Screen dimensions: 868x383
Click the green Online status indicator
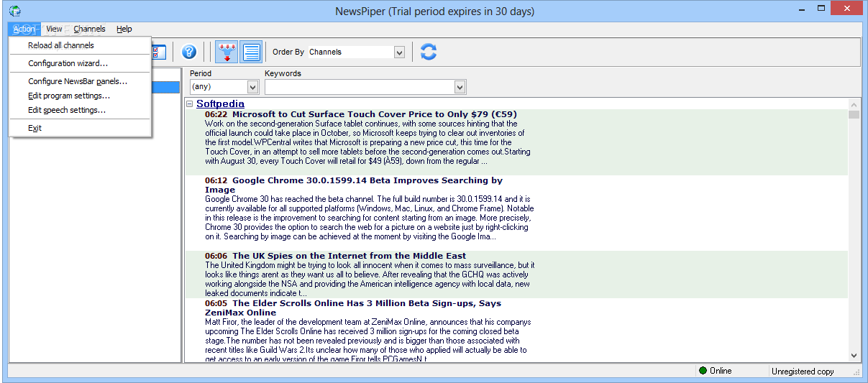click(703, 371)
